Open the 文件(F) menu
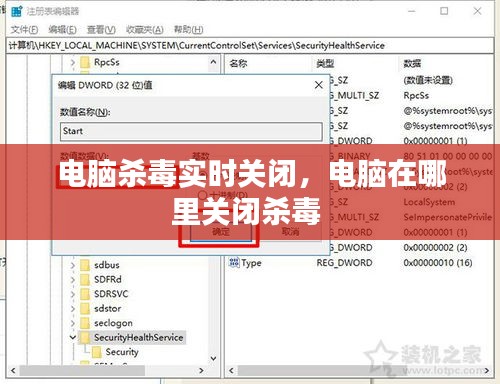Viewport: 500px width, 384px height. (x=24, y=30)
